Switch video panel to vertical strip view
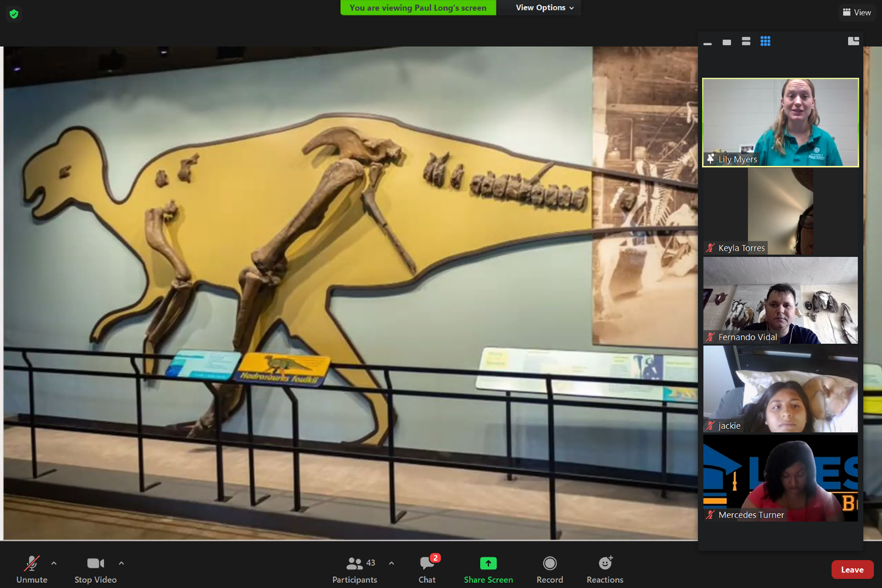This screenshot has height=588, width=882. [x=746, y=42]
